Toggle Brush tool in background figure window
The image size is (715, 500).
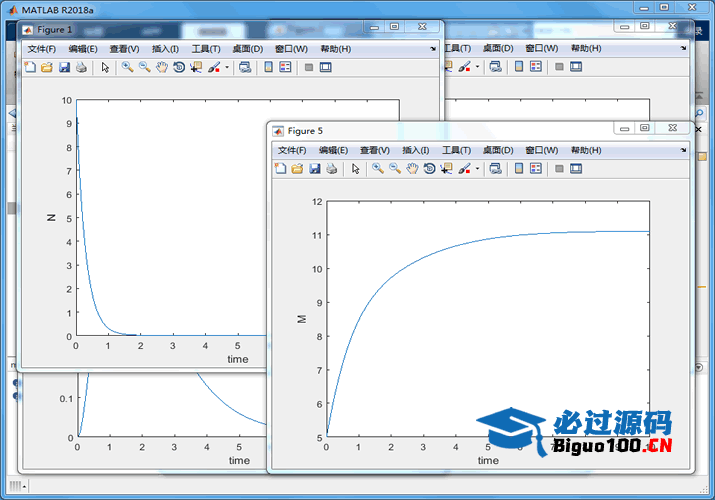(464, 67)
